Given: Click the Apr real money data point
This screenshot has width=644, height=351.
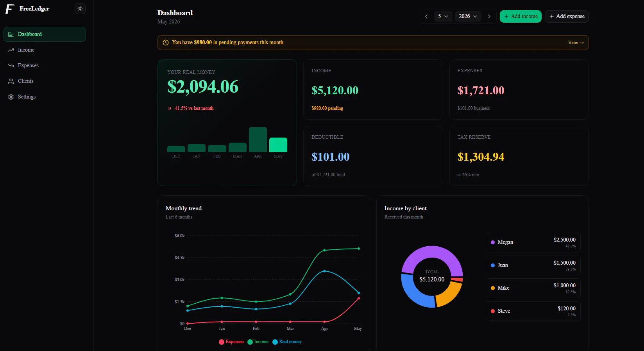Looking at the screenshot, I should (x=325, y=271).
